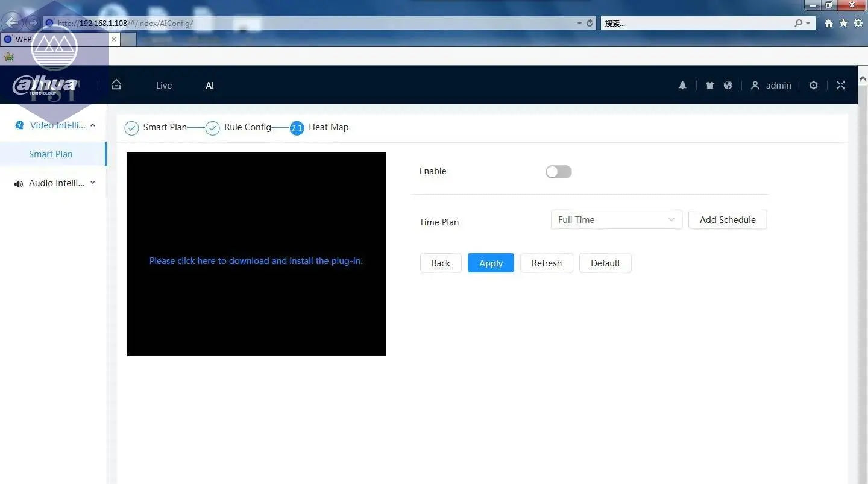Select Smart Plan in the sidebar
Viewport: 868px width, 484px height.
click(x=51, y=154)
